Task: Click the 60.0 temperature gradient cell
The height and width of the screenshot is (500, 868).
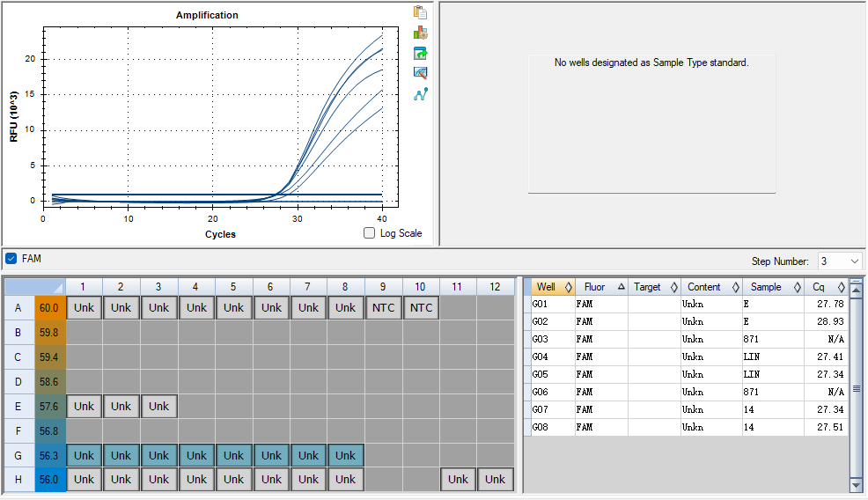Action: (x=50, y=308)
